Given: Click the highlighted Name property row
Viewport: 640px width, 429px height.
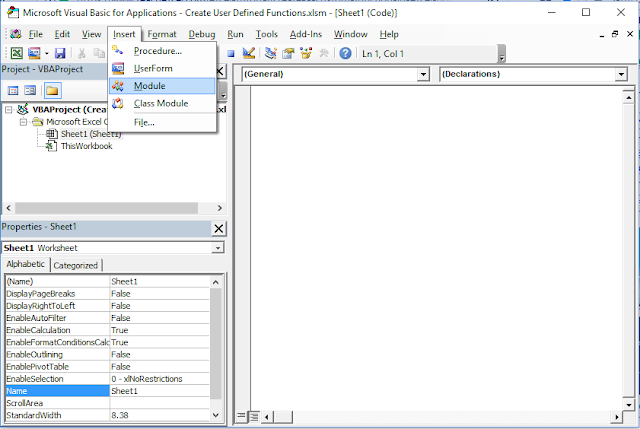Looking at the screenshot, I should (108, 391).
